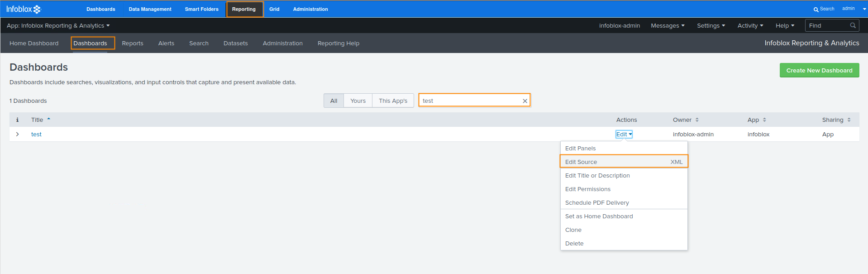Open the Activity dropdown
Screen dimensions: 868x274
[750, 26]
